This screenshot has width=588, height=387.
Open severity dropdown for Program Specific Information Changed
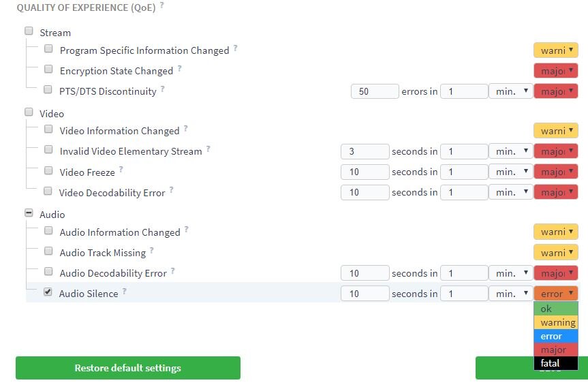pyautogui.click(x=555, y=50)
